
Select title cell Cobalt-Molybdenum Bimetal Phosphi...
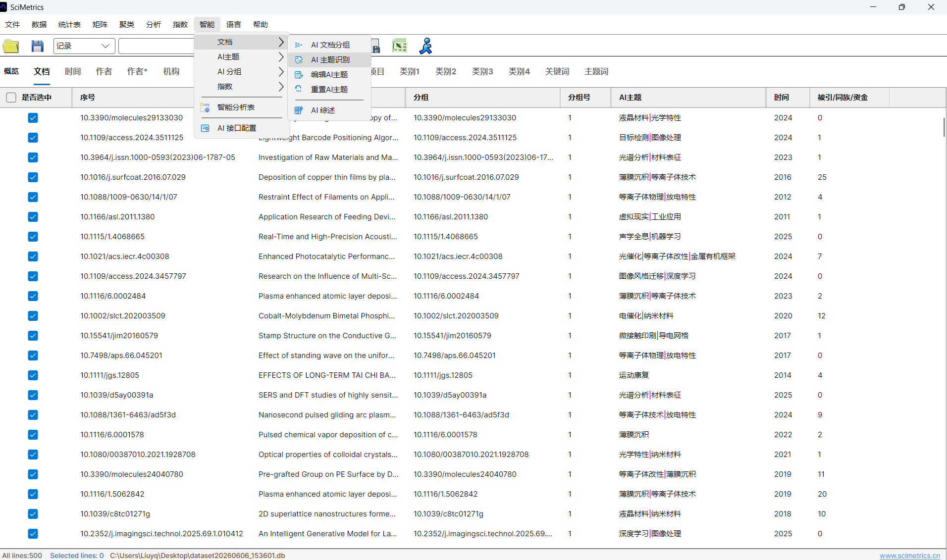tap(326, 316)
